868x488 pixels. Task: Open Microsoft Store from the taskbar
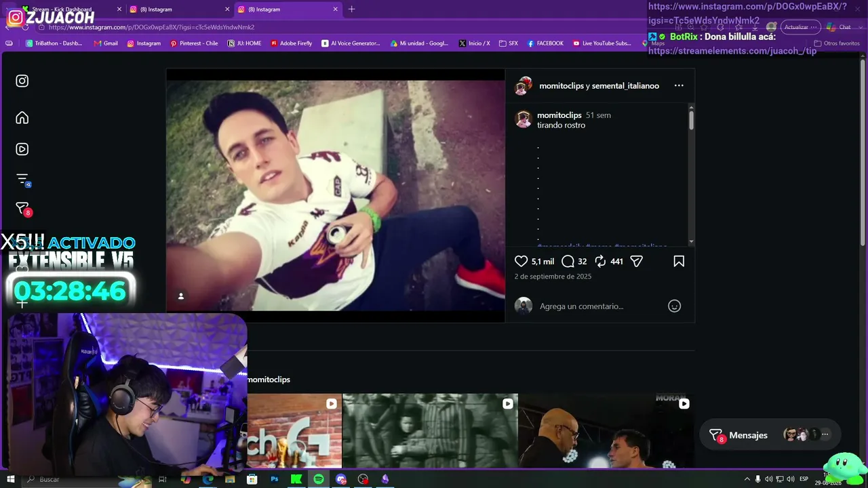click(x=252, y=479)
